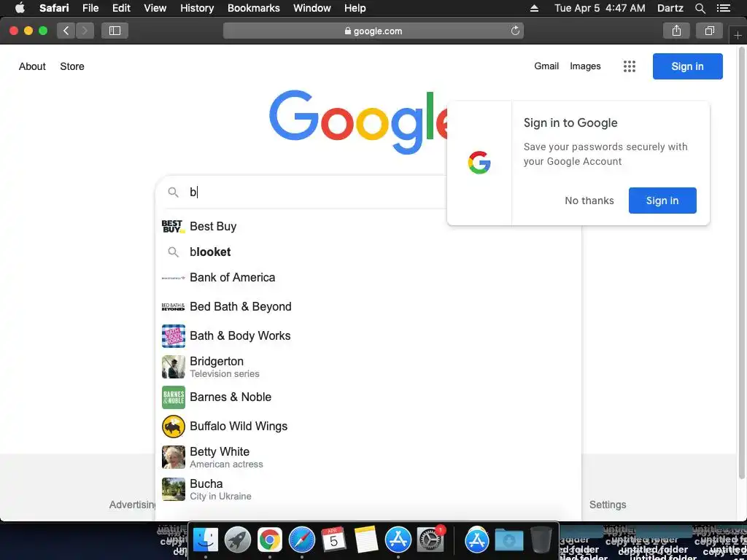The height and width of the screenshot is (560, 747).
Task: Select the Best Buy suggestion
Action: pyautogui.click(x=368, y=226)
